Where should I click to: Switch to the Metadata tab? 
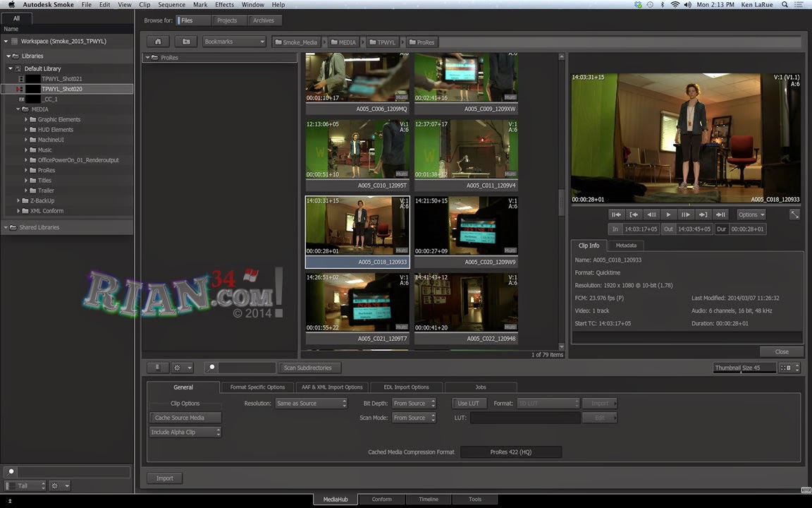click(x=626, y=246)
